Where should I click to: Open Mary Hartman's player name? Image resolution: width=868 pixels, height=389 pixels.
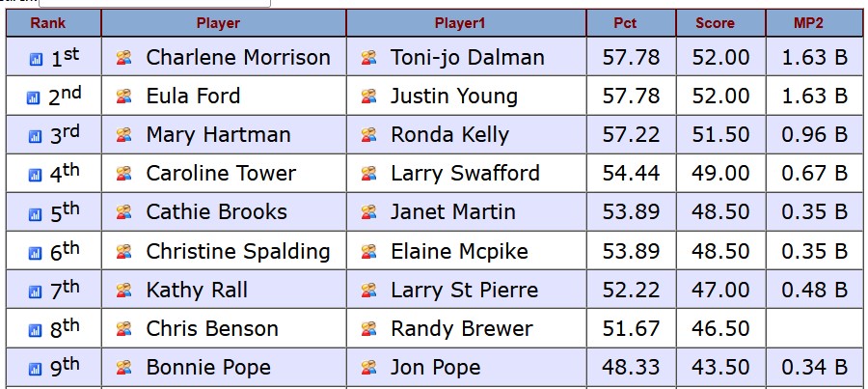[218, 135]
